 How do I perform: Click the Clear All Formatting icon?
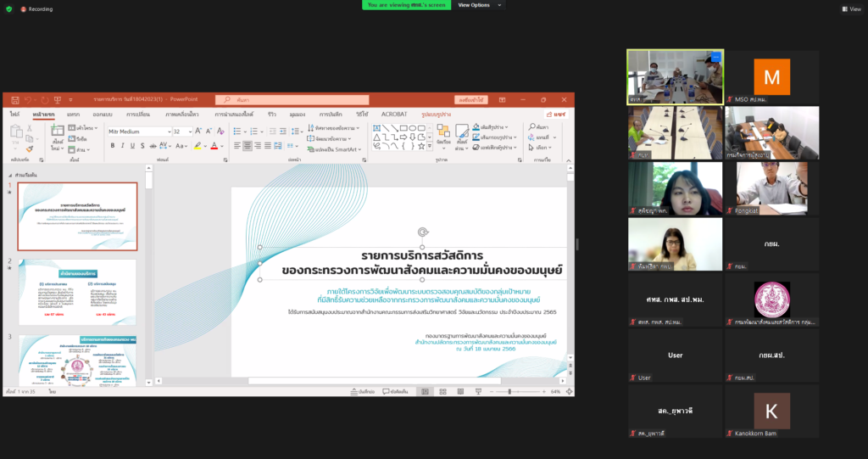coord(220,132)
